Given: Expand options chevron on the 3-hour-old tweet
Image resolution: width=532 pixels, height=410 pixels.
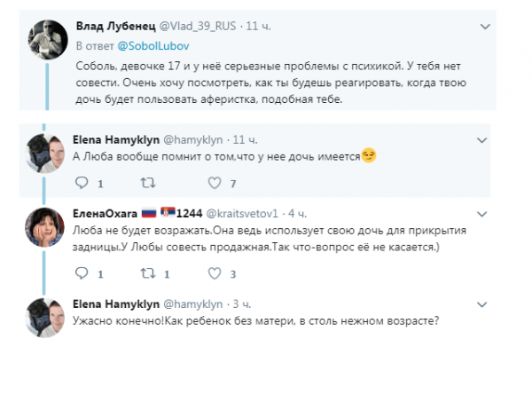Looking at the screenshot, I should coord(481,304).
